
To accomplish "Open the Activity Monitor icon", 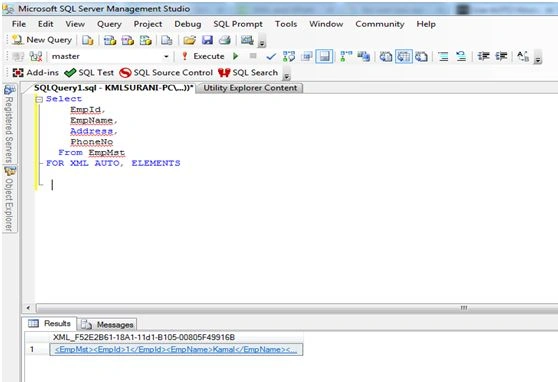I will pos(247,40).
